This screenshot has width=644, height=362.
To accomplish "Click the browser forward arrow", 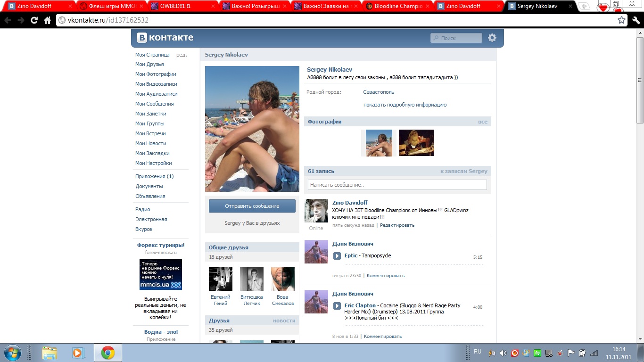I will (x=21, y=20).
